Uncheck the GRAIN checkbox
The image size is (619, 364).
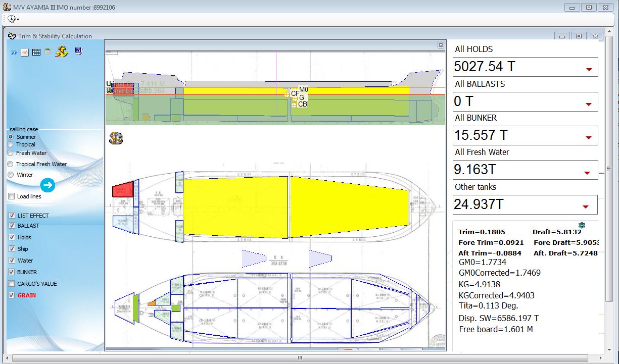[12, 295]
